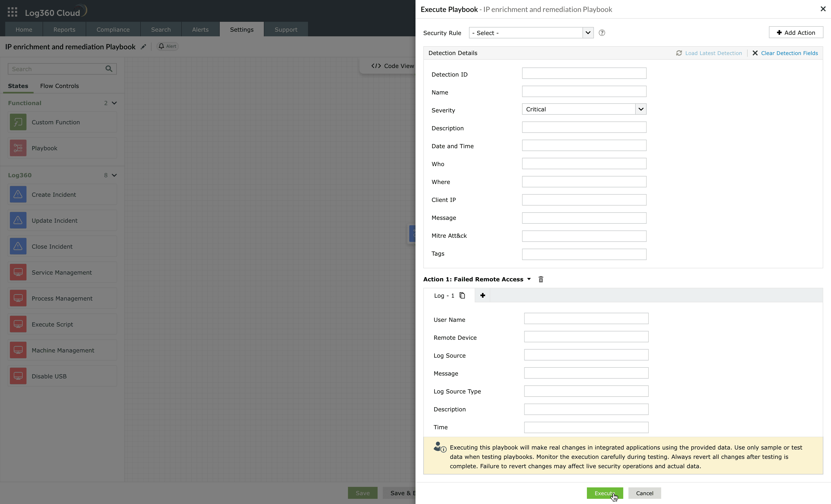Click the Alert bell badge
This screenshot has width=831, height=504.
click(x=167, y=46)
